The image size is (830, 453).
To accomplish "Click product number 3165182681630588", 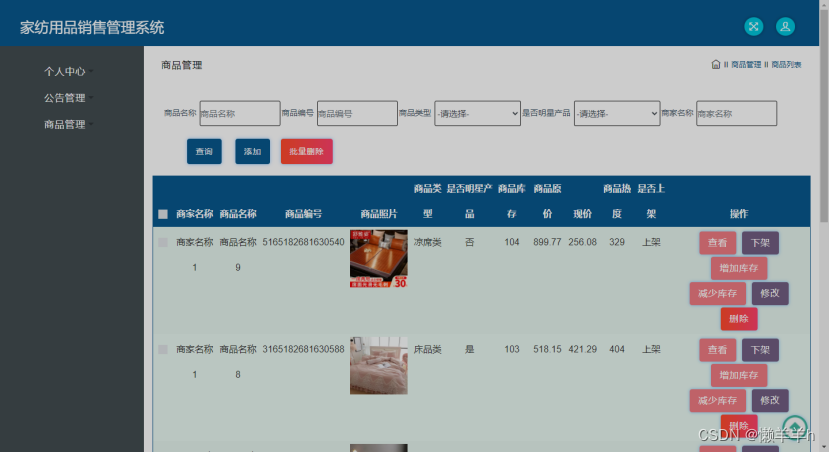I will click(x=303, y=349).
